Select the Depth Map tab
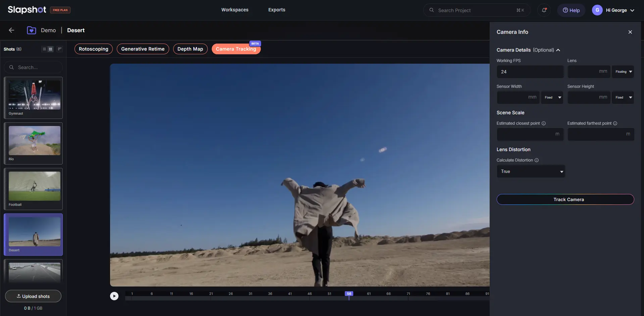Viewport: 644px width, 316px height. click(190, 49)
